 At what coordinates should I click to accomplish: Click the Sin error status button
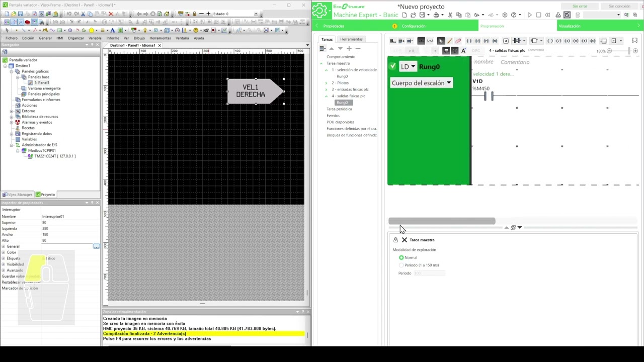580,7
